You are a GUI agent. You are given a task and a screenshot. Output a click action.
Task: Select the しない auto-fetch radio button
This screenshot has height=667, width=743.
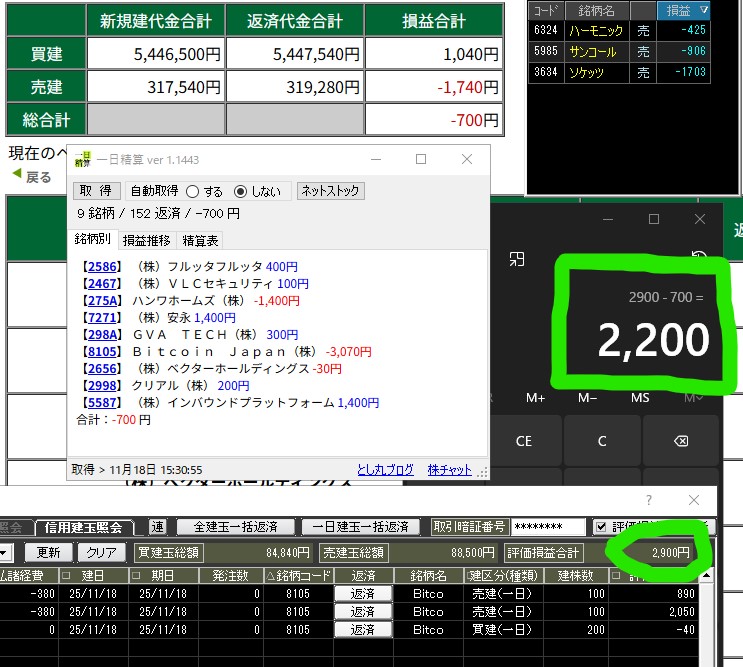pyautogui.click(x=240, y=191)
